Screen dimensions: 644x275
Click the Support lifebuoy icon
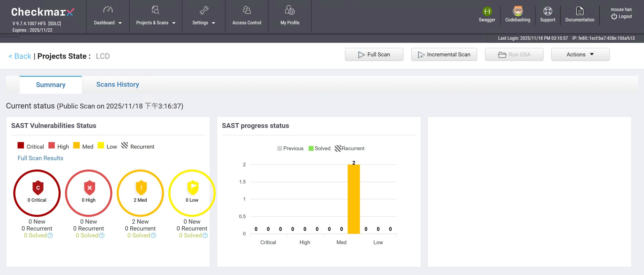(547, 11)
